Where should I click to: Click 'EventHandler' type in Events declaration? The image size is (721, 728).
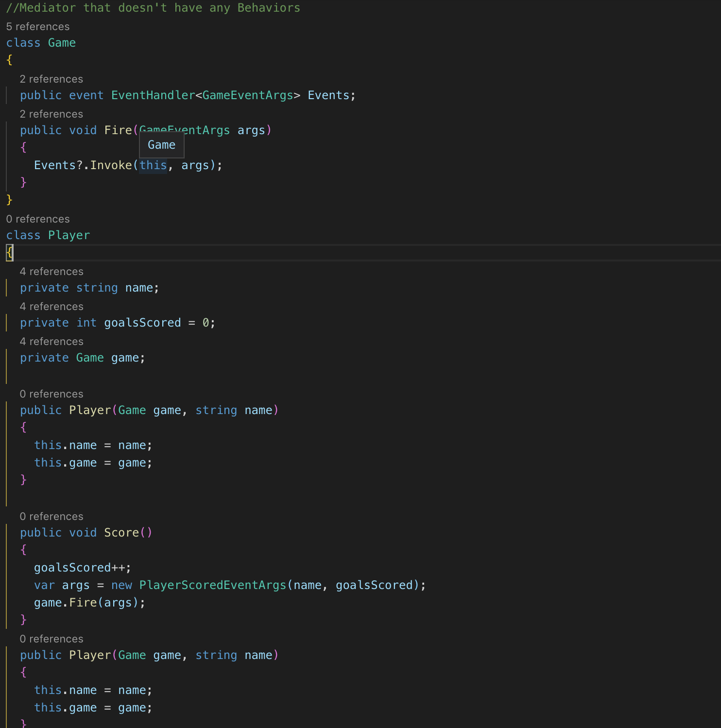(153, 95)
